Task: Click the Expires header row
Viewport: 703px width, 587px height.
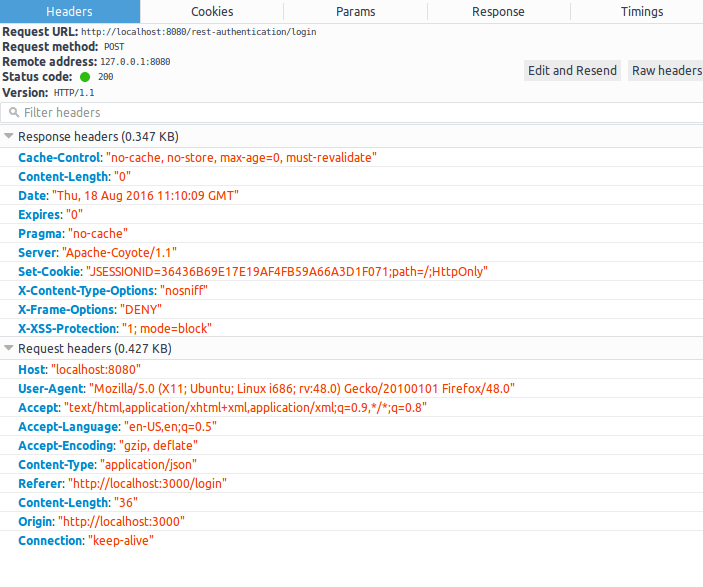Action: point(352,214)
